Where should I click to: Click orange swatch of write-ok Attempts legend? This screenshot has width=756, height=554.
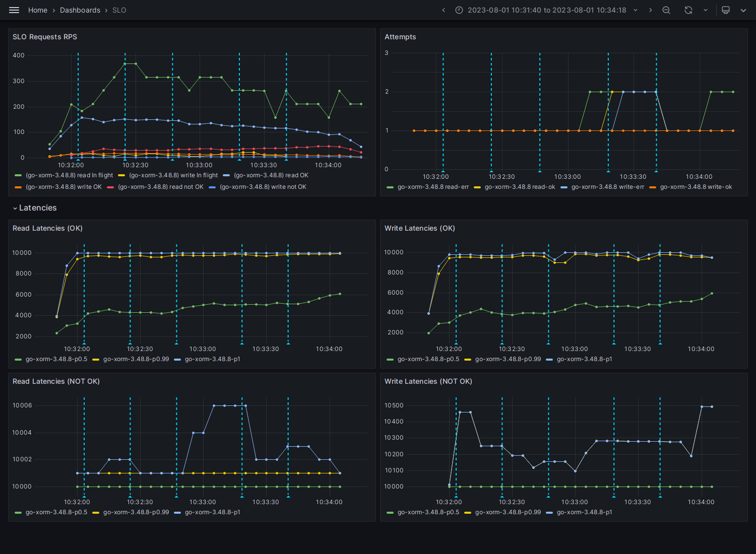[x=653, y=187]
